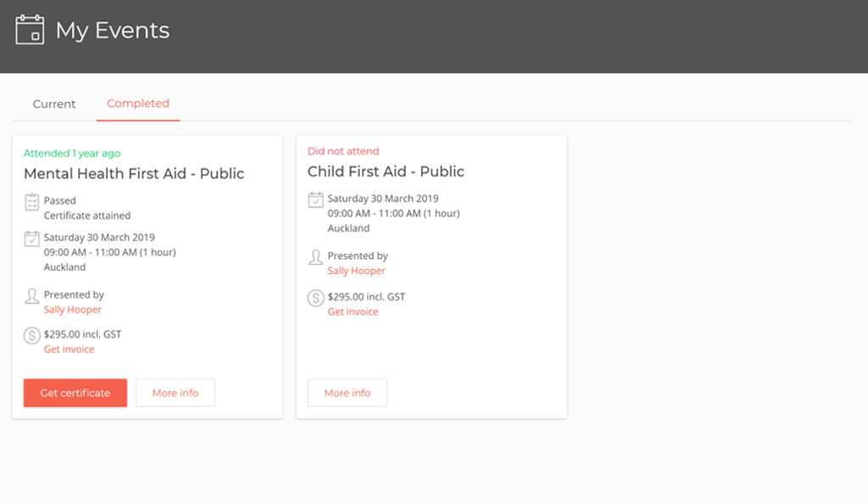Download certificate with Get certificate button

75,393
